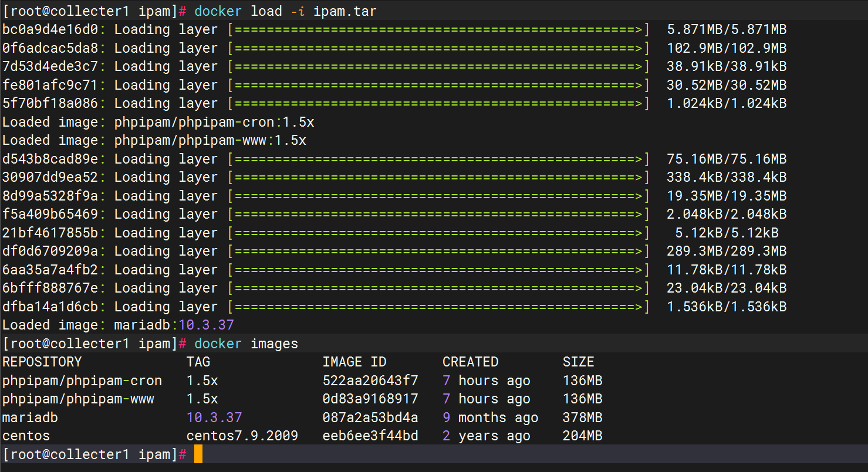Click image ID 0d83a9168917

[x=370, y=399]
